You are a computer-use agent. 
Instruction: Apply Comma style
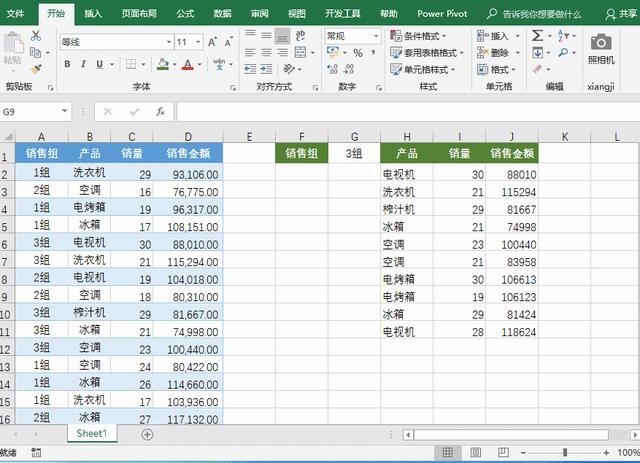click(373, 53)
